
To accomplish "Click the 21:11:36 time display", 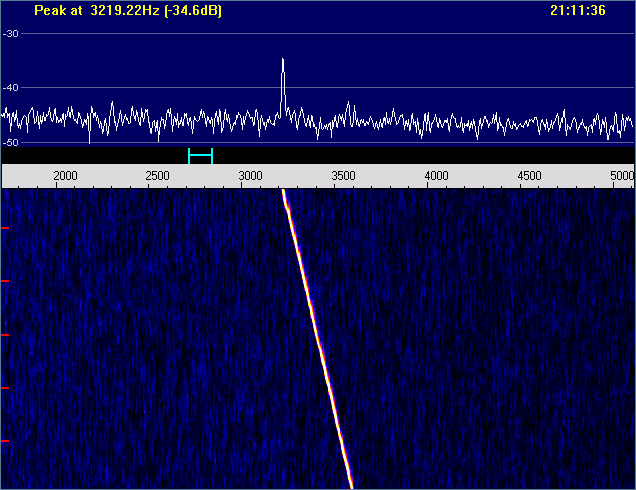I will coord(578,11).
